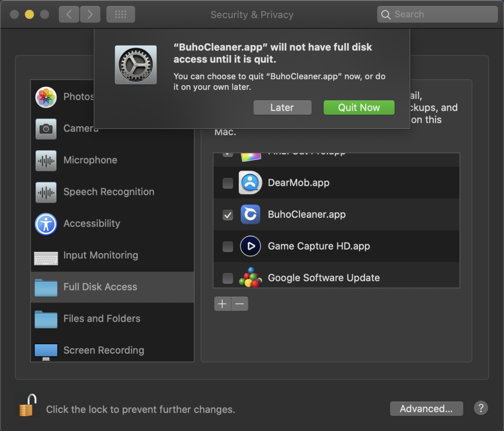The image size is (504, 431).
Task: Click the System Preferences gear icon in dialog
Action: (x=136, y=65)
